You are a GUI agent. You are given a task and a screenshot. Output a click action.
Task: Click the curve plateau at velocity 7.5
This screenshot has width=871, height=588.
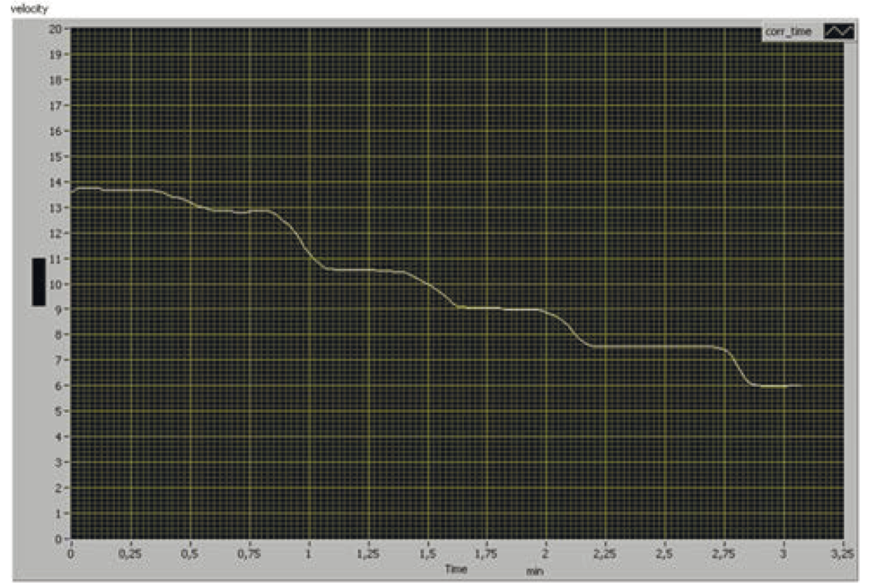click(657, 347)
